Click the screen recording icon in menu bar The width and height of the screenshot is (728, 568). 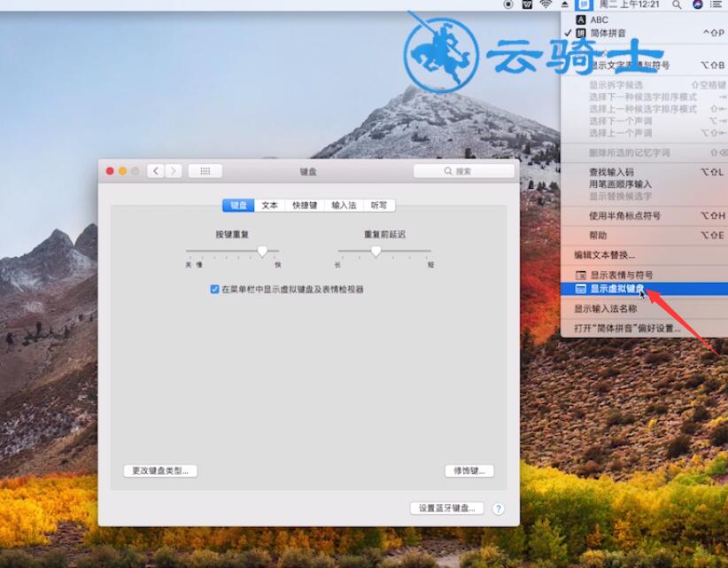pyautogui.click(x=508, y=4)
